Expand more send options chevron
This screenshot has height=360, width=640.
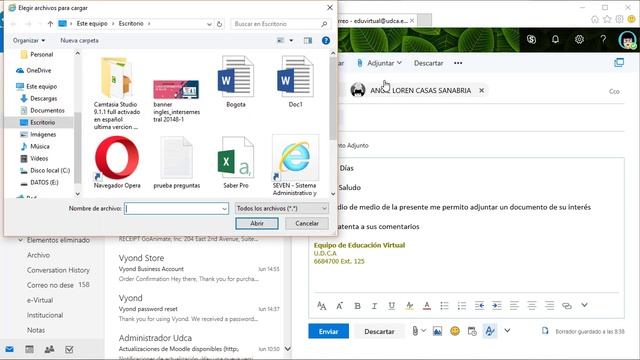point(507,331)
